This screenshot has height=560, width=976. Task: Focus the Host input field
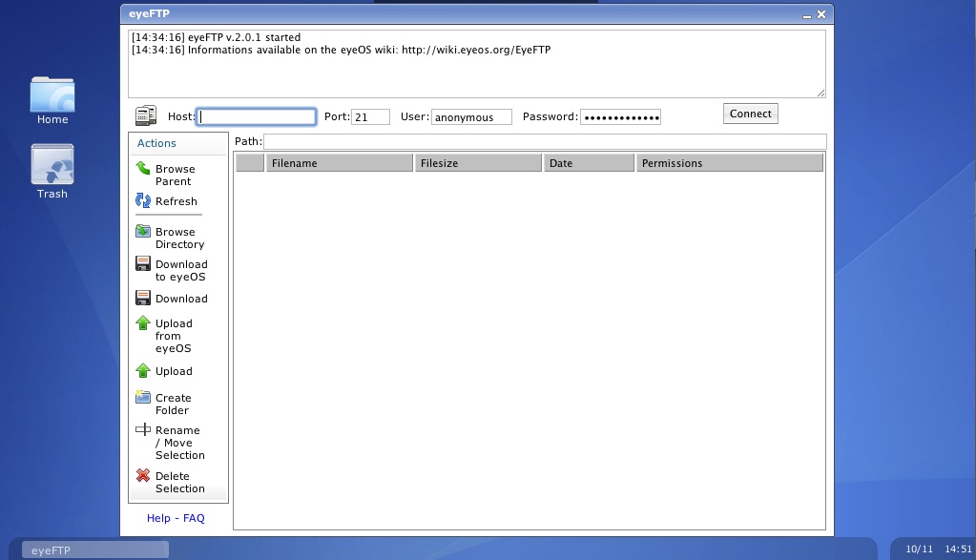point(257,117)
